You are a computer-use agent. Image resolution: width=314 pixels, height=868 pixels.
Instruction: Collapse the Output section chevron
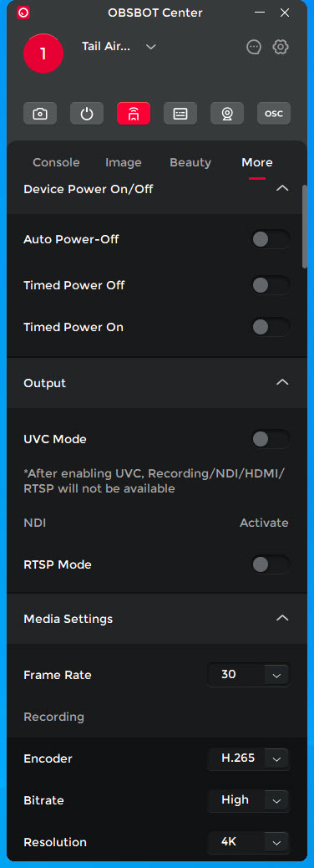282,382
